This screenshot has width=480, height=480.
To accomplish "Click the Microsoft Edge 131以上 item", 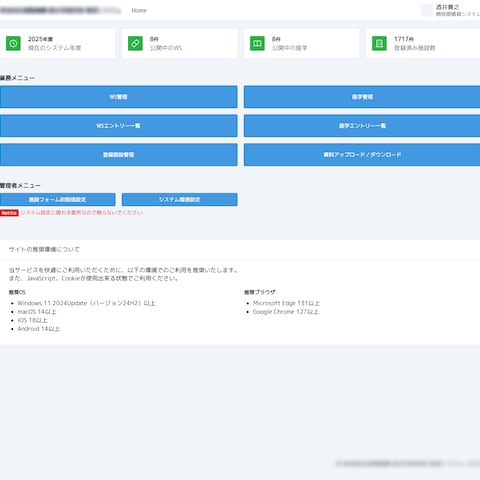I will [x=286, y=303].
